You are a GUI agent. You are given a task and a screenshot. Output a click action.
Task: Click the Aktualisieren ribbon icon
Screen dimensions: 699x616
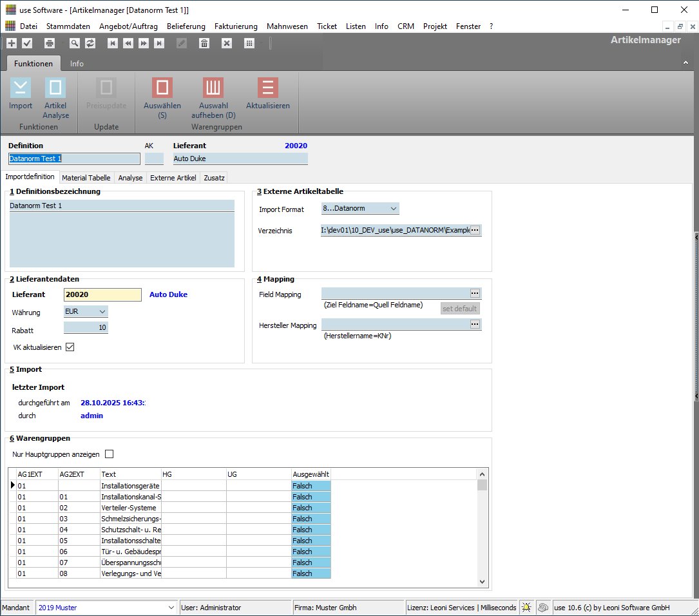point(268,88)
